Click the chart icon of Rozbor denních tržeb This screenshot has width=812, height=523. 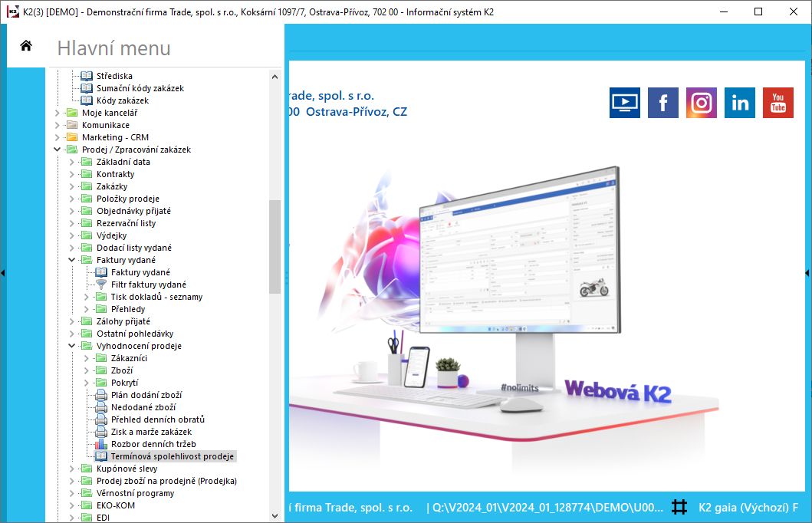pos(101,444)
